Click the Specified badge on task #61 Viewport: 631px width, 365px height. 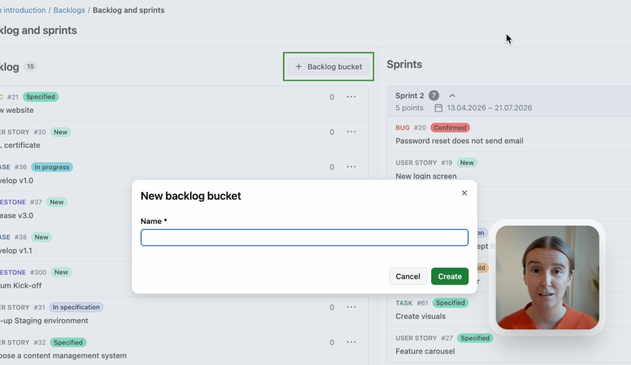pyautogui.click(x=450, y=303)
